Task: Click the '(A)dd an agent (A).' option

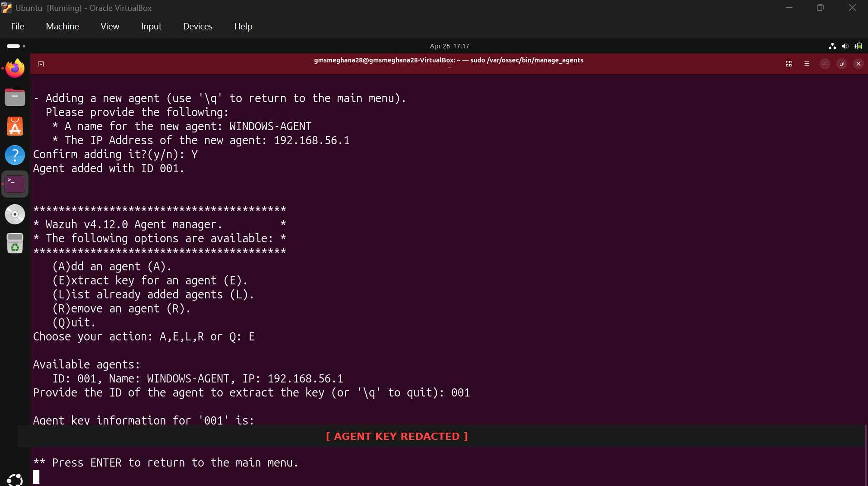Action: 112,267
